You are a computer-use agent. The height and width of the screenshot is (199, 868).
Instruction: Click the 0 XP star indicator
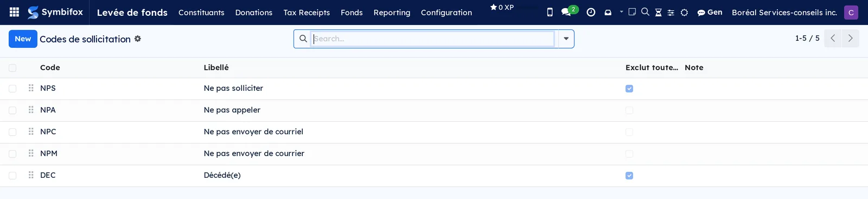[x=502, y=7]
